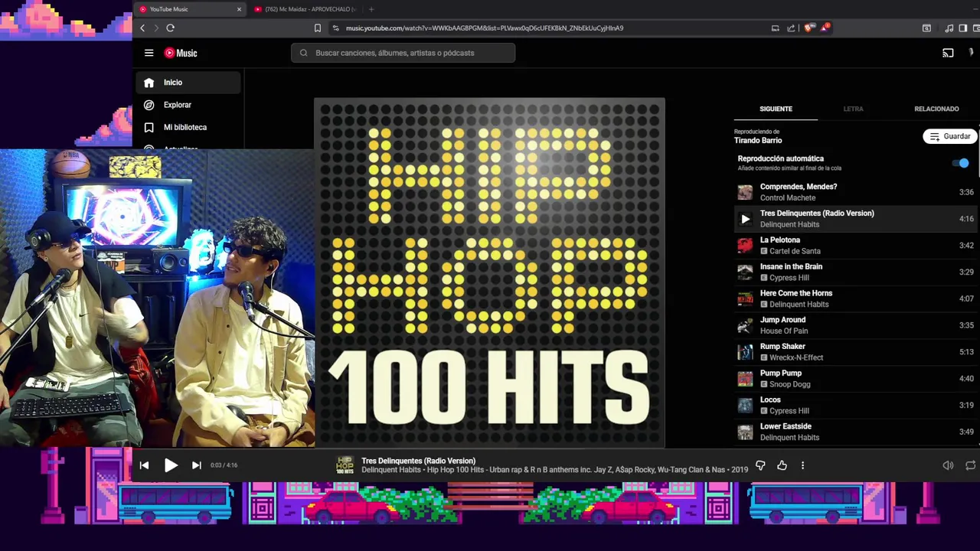Toggle repeat mode
Viewport: 980px width, 551px height.
tap(970, 465)
